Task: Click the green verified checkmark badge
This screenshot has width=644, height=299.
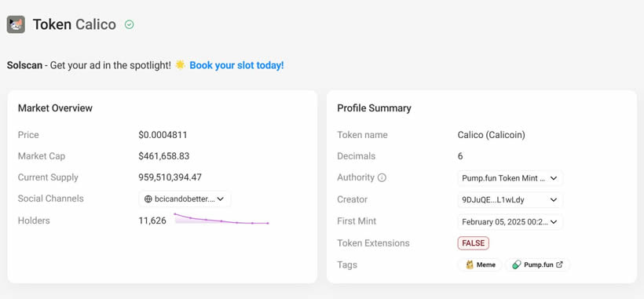Action: coord(129,24)
